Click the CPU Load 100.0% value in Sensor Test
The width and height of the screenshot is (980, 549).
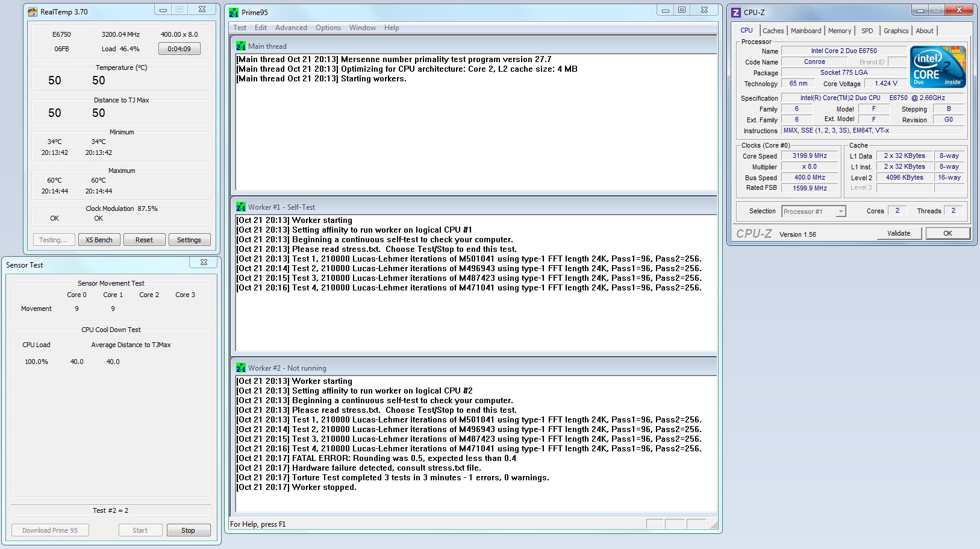coord(36,362)
